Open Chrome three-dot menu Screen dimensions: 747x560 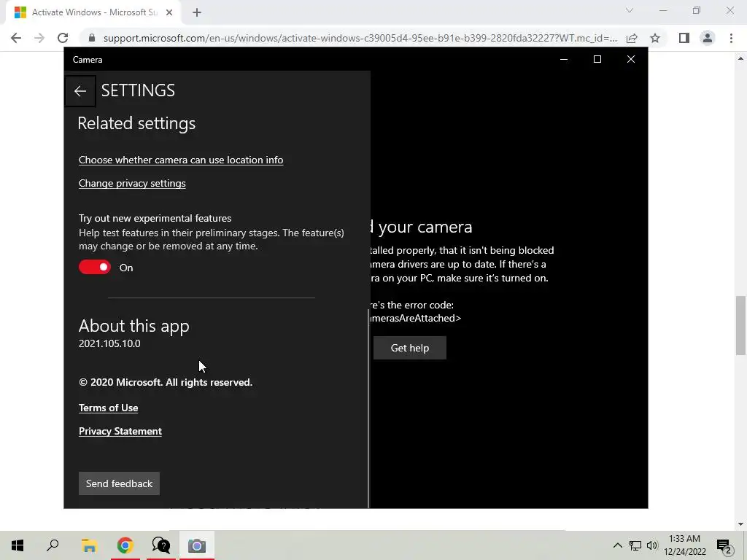[731, 38]
